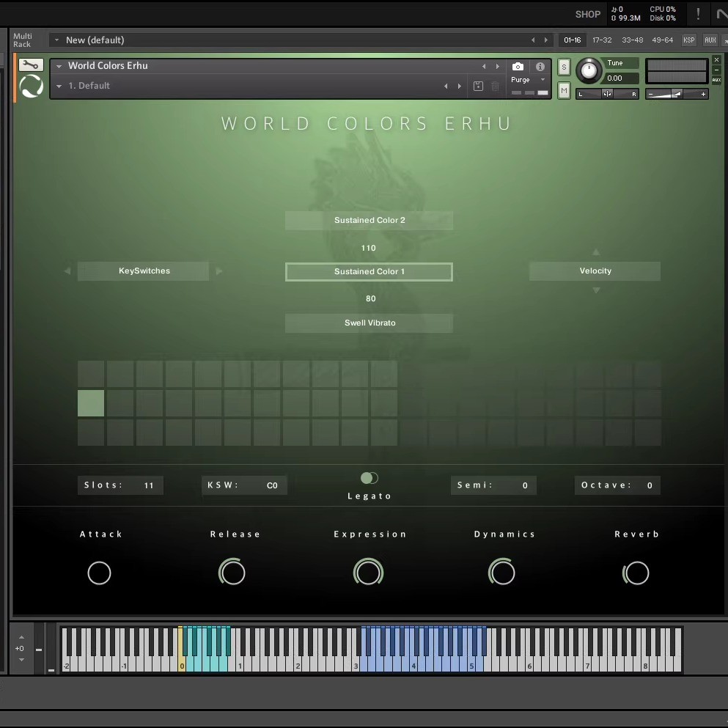This screenshot has height=728, width=728.
Task: Mute the instrument with M button
Action: (564, 91)
